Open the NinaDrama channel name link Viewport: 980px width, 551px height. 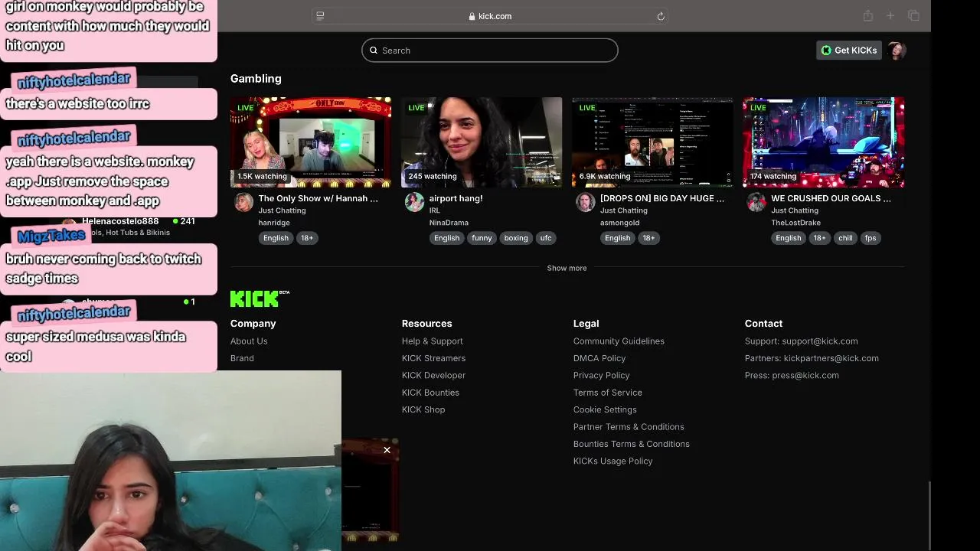point(449,223)
